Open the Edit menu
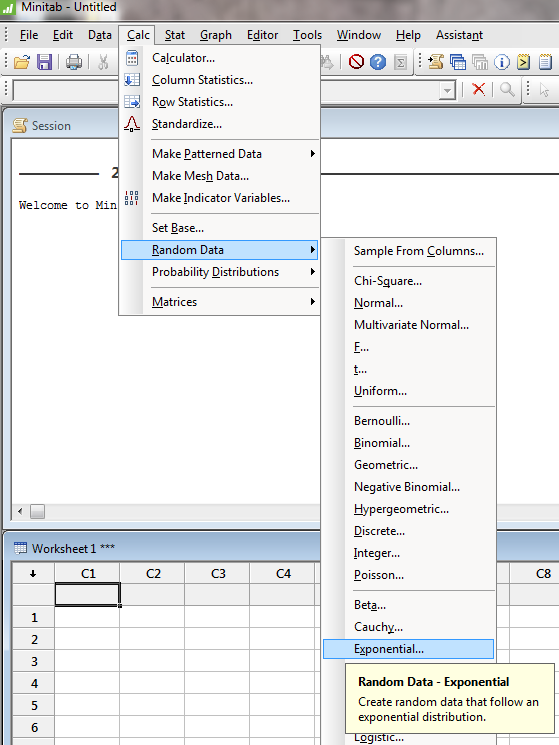The width and height of the screenshot is (559, 745). [x=63, y=35]
